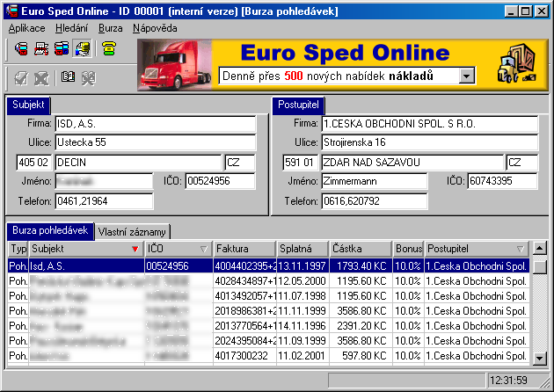This screenshot has height=392, width=554.
Task: Click the postal code field '405 02'
Action: point(34,163)
